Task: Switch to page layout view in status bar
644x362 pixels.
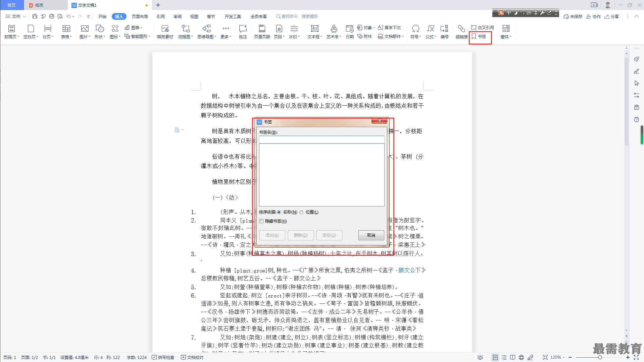Action: (495, 357)
